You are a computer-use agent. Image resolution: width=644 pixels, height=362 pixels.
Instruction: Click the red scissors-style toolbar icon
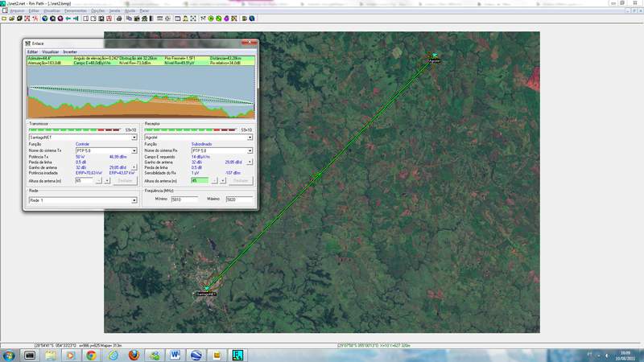tap(35, 19)
